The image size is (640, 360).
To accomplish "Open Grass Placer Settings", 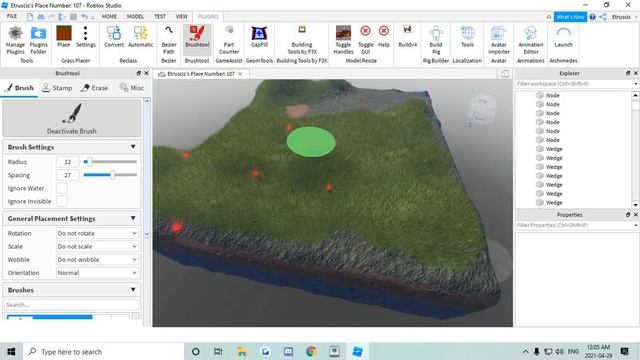I will click(85, 37).
